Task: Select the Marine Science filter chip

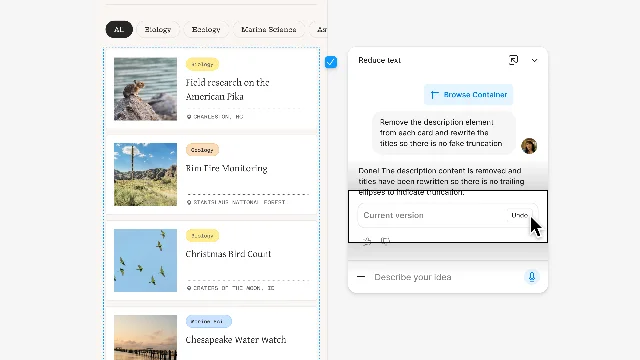Action: [x=269, y=29]
